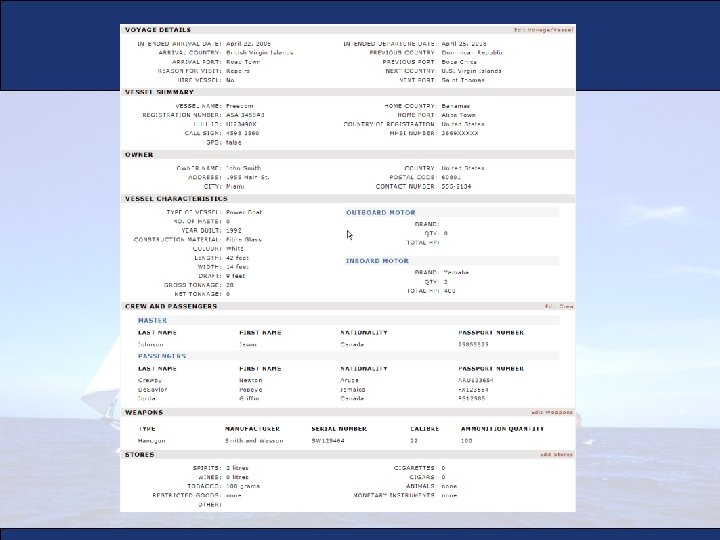Click manufacturer Smith and Wesson
The image size is (720, 540).
(x=254, y=441)
